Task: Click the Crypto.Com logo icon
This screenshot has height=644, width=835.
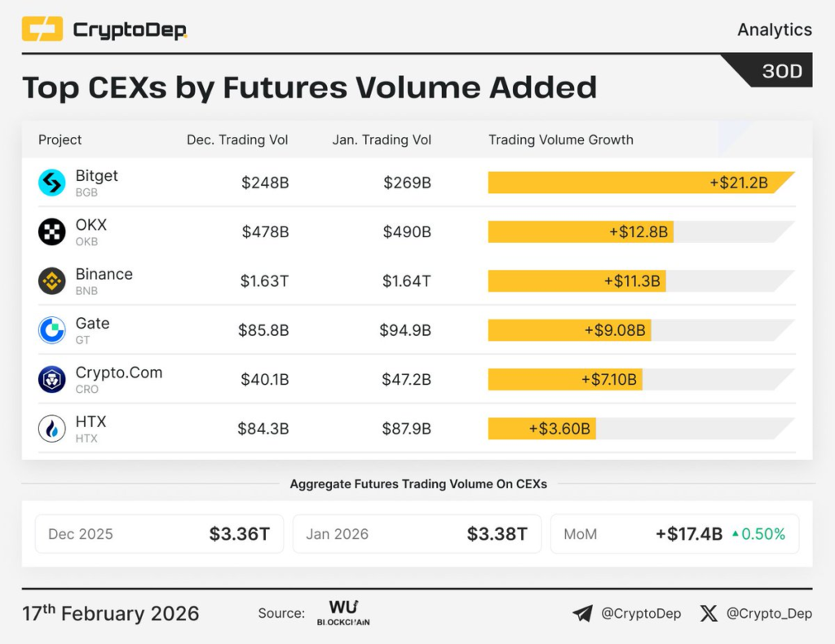Action: 52,379
